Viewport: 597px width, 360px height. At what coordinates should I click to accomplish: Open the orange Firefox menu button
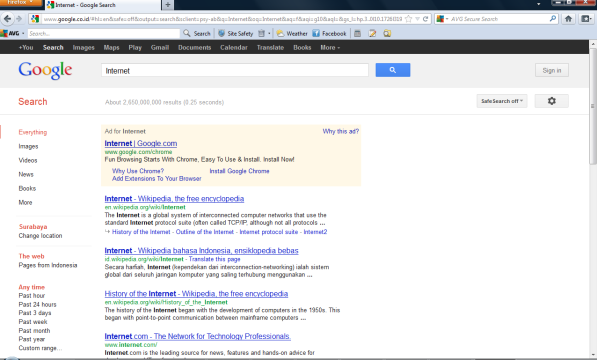click(x=21, y=3)
